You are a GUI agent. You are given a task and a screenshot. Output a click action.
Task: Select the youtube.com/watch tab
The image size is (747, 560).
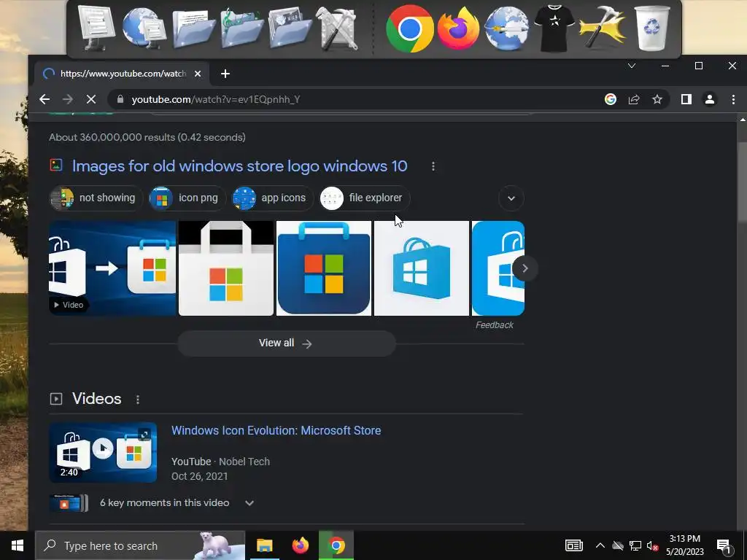tap(122, 74)
